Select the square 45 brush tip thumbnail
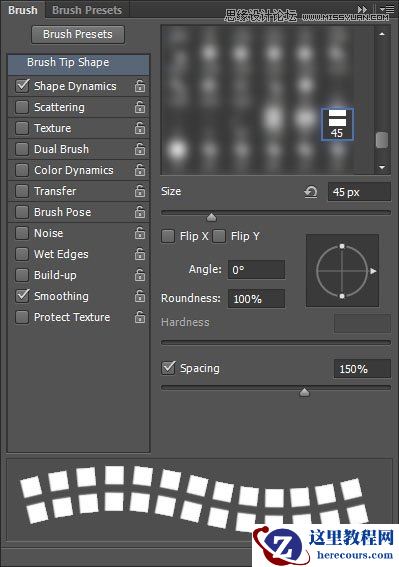Screen dimensions: 399x567 coord(337,124)
